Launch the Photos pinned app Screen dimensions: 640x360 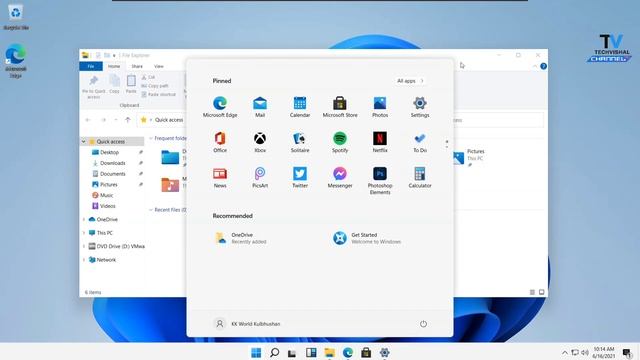[380, 107]
